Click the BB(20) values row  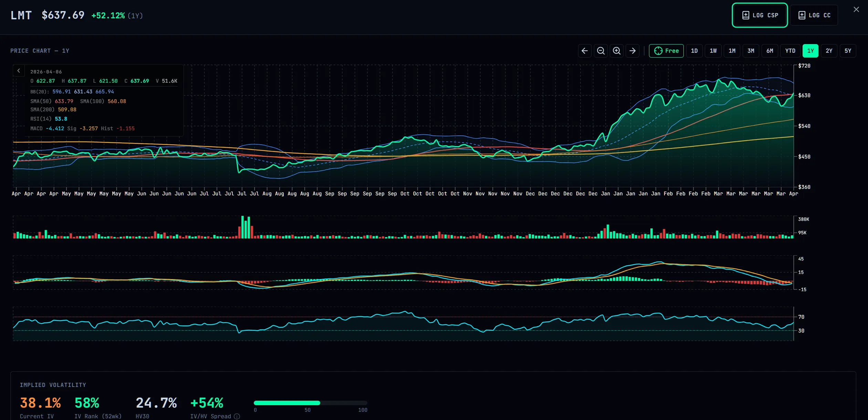pyautogui.click(x=72, y=92)
